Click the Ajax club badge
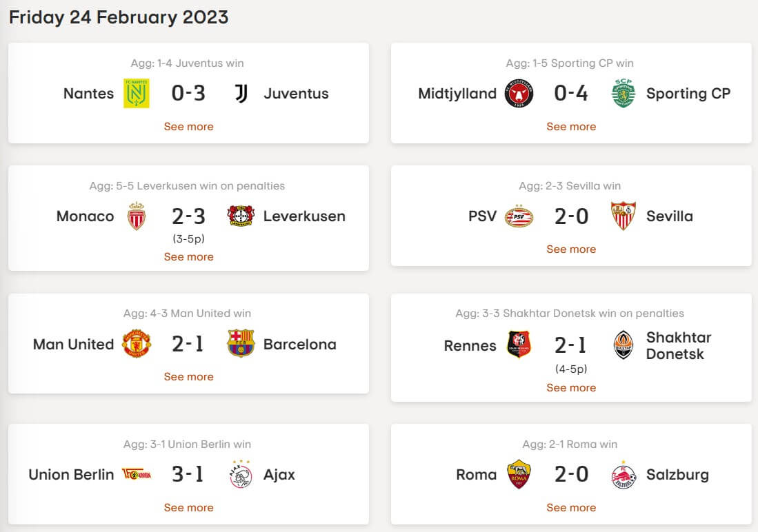 click(x=241, y=474)
